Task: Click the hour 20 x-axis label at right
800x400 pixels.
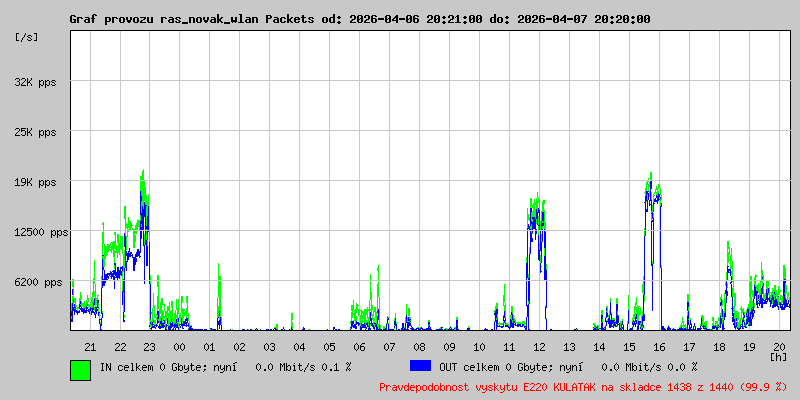Action: point(779,348)
